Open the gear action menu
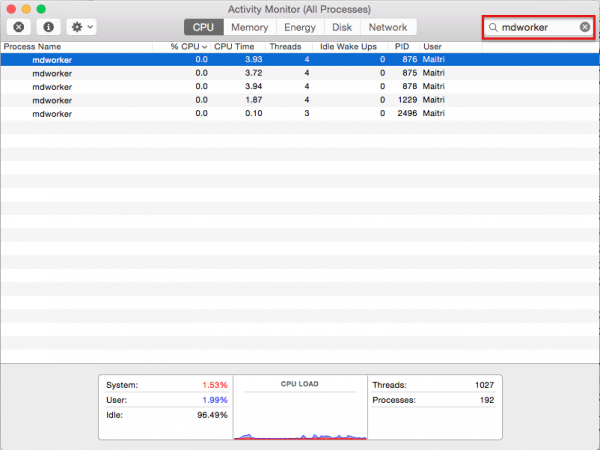This screenshot has width=600, height=450. [79, 27]
